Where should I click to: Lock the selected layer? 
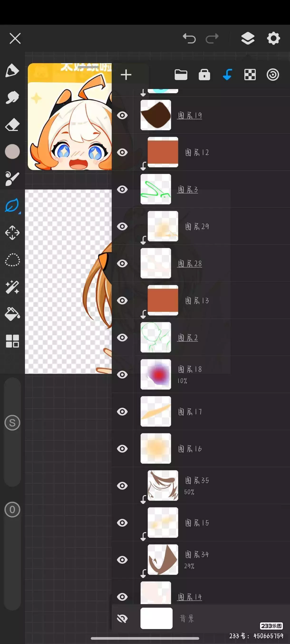(204, 75)
